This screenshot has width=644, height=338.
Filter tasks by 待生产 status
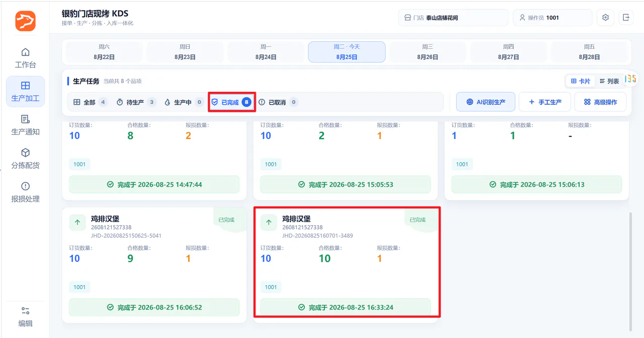click(136, 102)
